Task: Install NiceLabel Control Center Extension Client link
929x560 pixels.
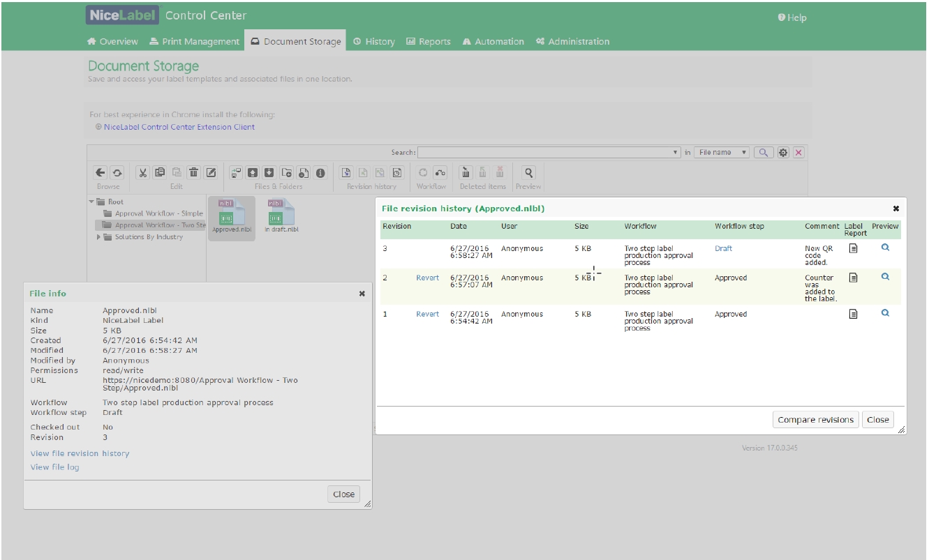Action: (x=179, y=128)
